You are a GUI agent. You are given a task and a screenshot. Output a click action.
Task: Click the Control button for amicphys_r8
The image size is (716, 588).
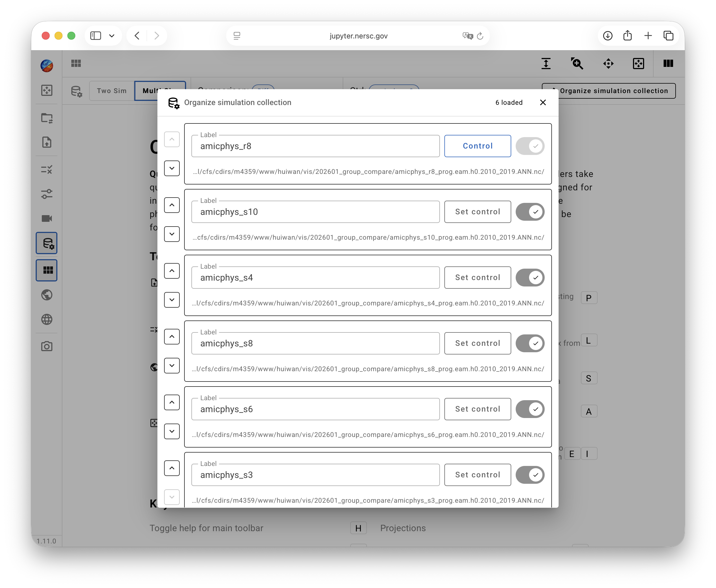(x=477, y=146)
